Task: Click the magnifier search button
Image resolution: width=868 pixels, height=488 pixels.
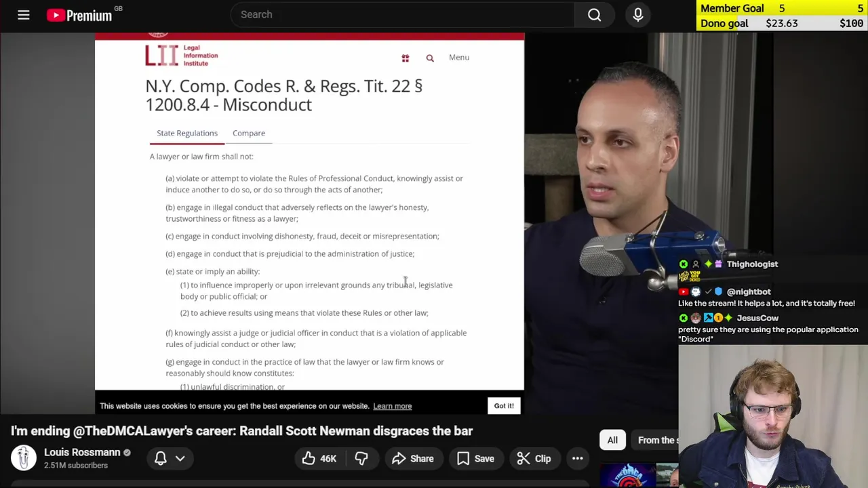Action: pos(594,15)
